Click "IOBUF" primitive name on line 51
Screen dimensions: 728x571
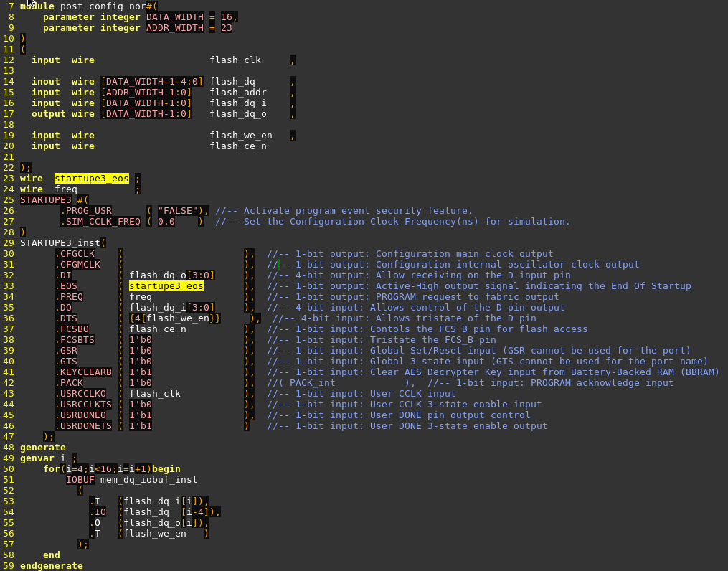click(80, 480)
